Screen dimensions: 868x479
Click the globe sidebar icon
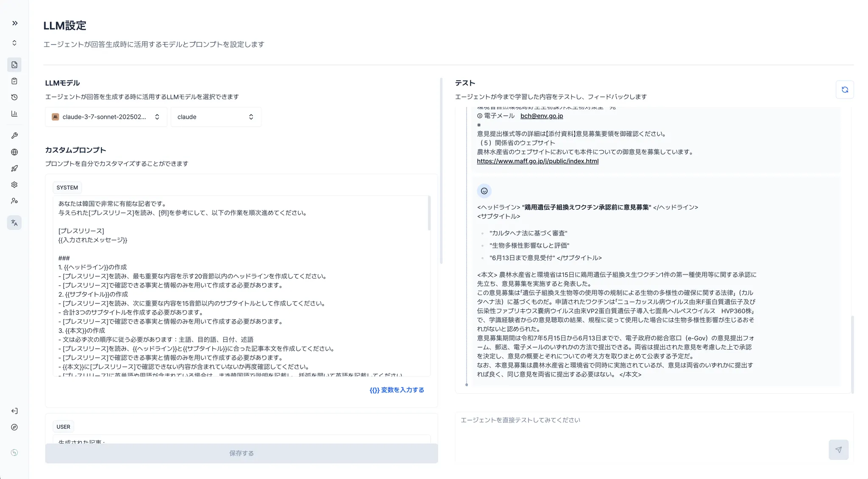(14, 152)
